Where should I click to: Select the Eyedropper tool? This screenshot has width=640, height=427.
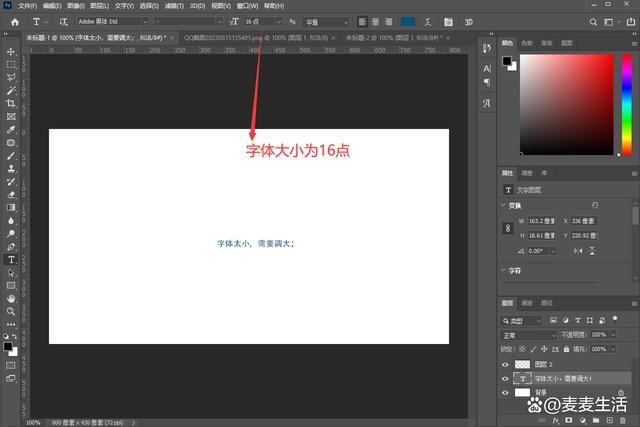tap(11, 130)
